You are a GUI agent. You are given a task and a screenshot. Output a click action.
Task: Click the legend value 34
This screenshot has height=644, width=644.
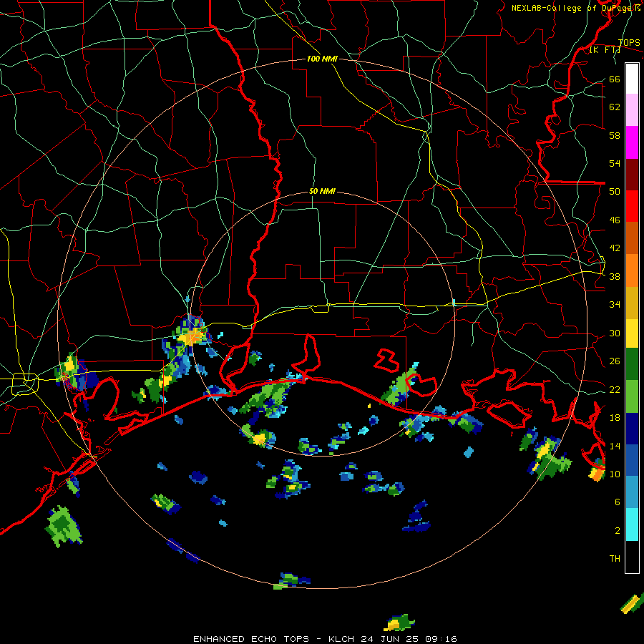[x=615, y=305]
